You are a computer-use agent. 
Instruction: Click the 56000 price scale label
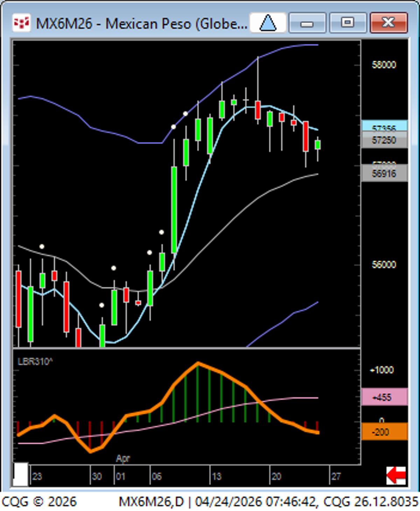384,264
